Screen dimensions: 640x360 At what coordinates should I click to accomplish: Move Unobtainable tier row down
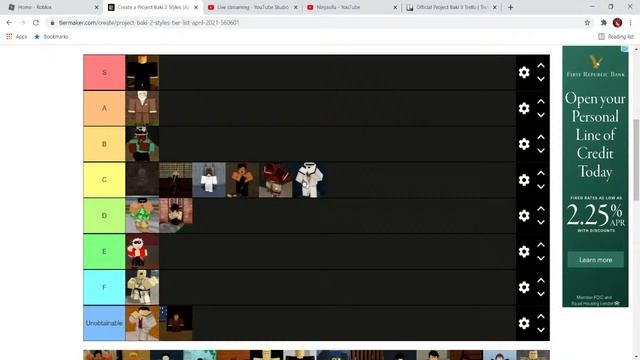pos(541,330)
